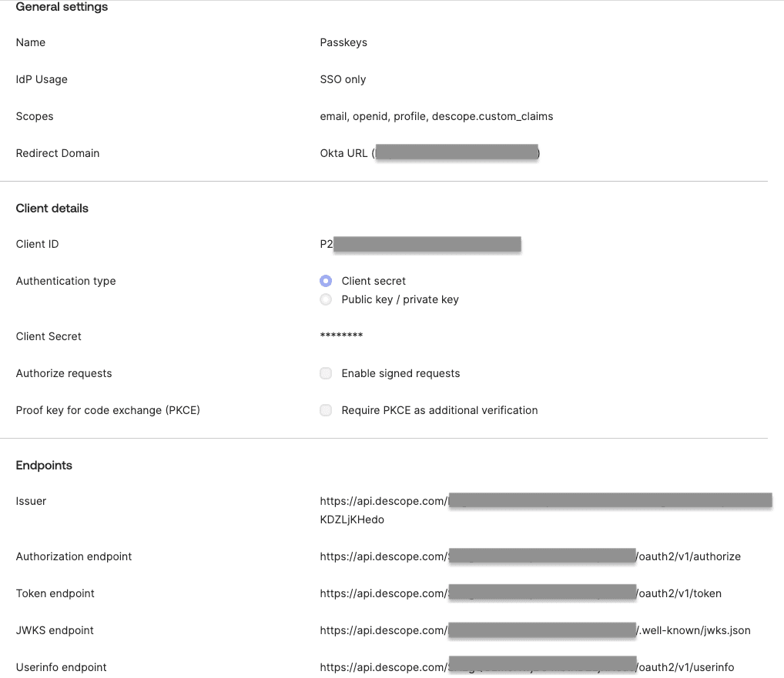Select the Client secret authentication type
The image size is (784, 678).
pos(325,281)
